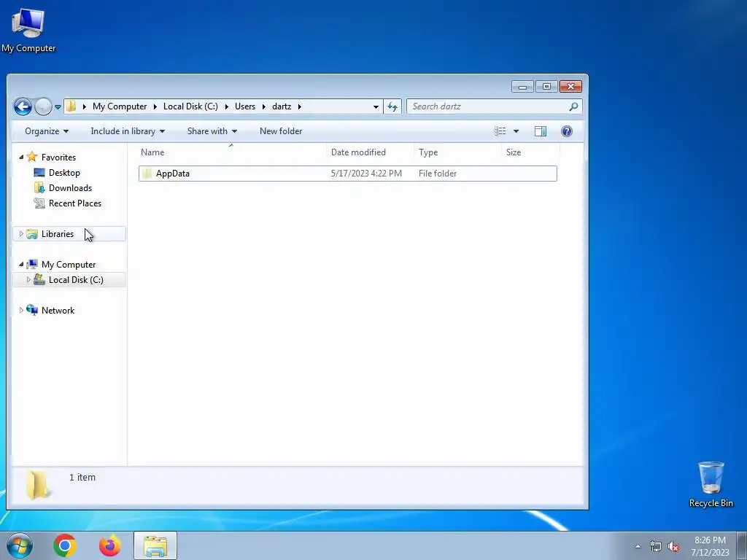Toggle the preview pane
The height and width of the screenshot is (560, 747).
tap(541, 131)
